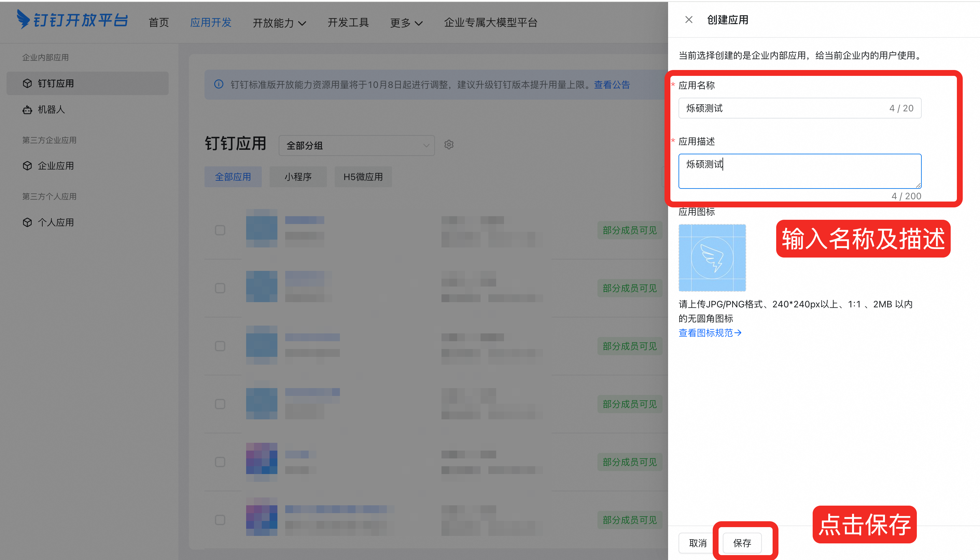Click the third row's 部分成员可见 tag

pyautogui.click(x=630, y=346)
